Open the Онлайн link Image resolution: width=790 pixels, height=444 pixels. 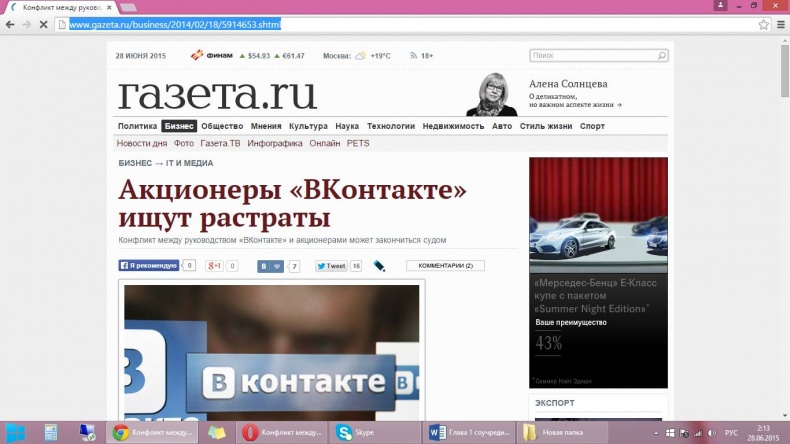[324, 143]
